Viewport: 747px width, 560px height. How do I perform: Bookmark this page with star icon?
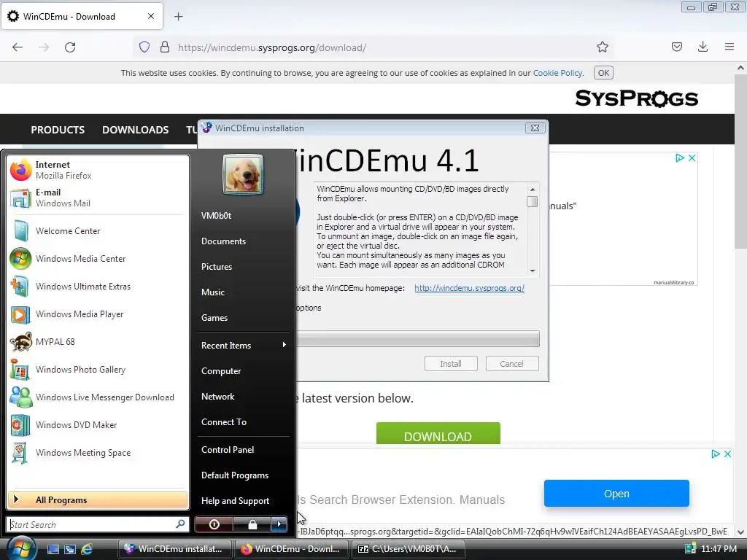[x=602, y=47]
